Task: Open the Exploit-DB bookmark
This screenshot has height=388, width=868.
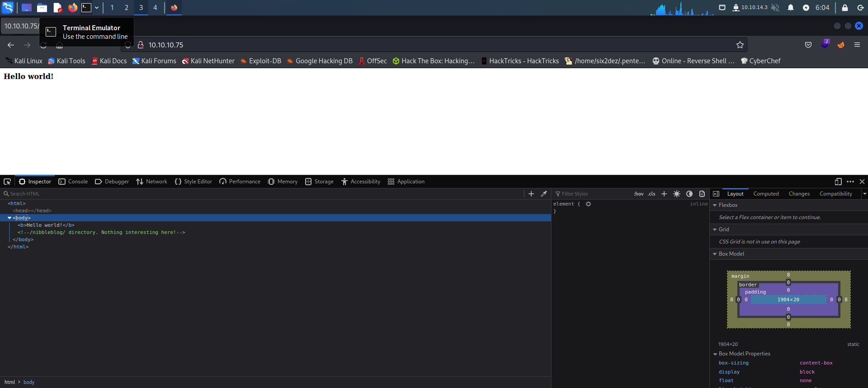Action: pyautogui.click(x=260, y=61)
